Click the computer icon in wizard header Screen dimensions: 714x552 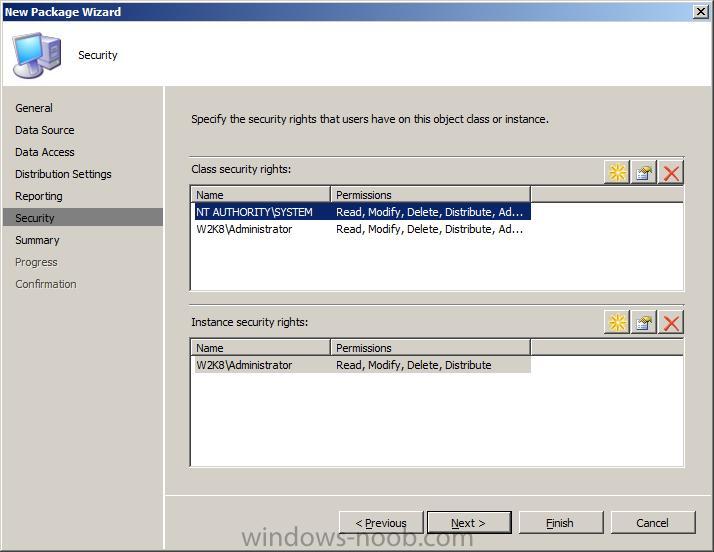[36, 55]
